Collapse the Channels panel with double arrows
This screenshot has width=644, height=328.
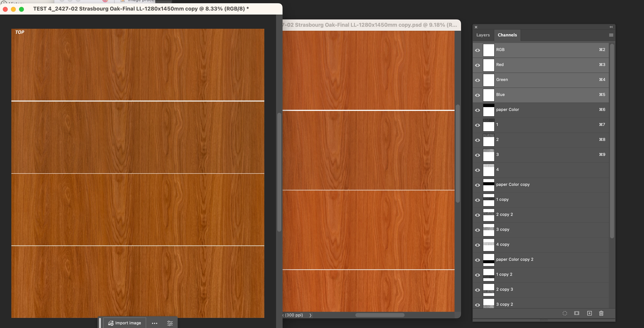point(611,27)
